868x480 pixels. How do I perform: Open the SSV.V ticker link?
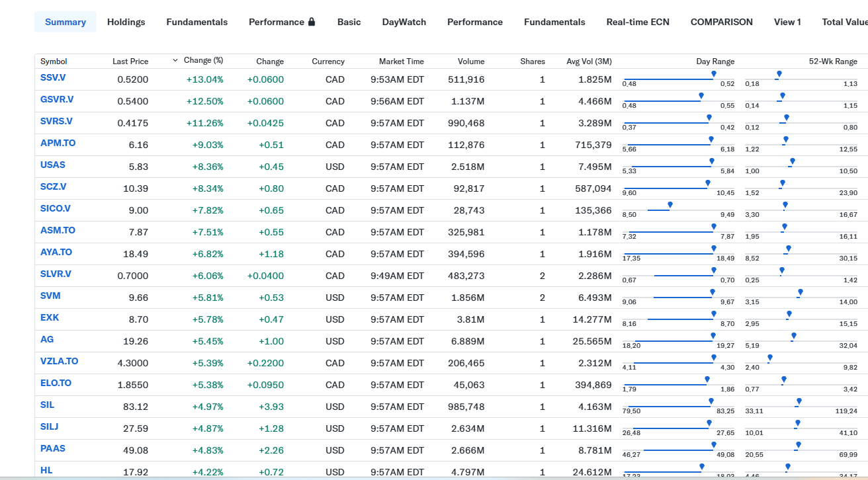53,78
